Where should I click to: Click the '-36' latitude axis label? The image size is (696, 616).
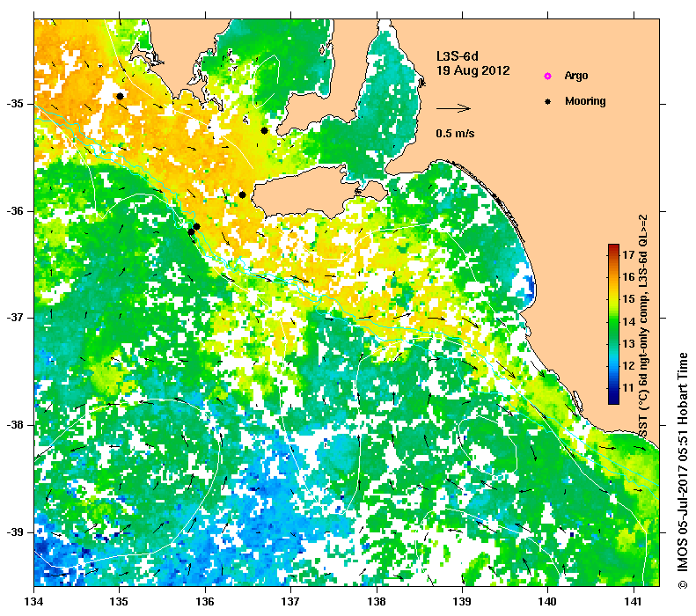click(15, 211)
